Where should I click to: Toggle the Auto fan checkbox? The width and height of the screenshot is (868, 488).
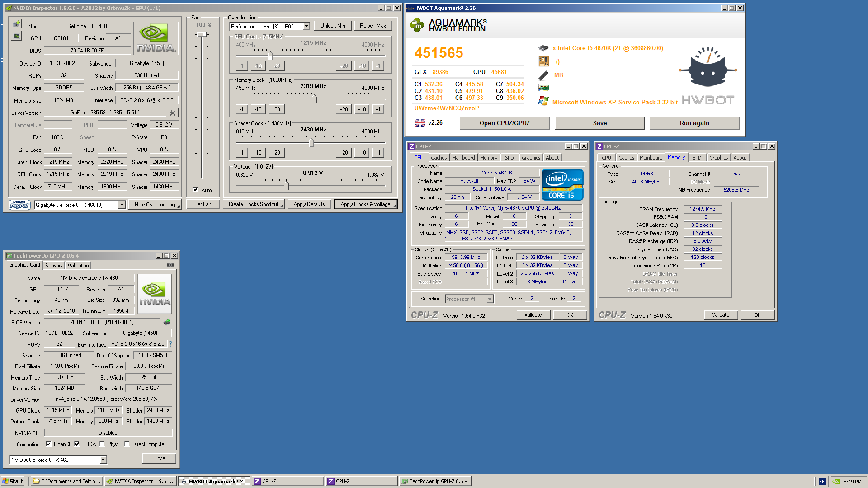(x=195, y=190)
